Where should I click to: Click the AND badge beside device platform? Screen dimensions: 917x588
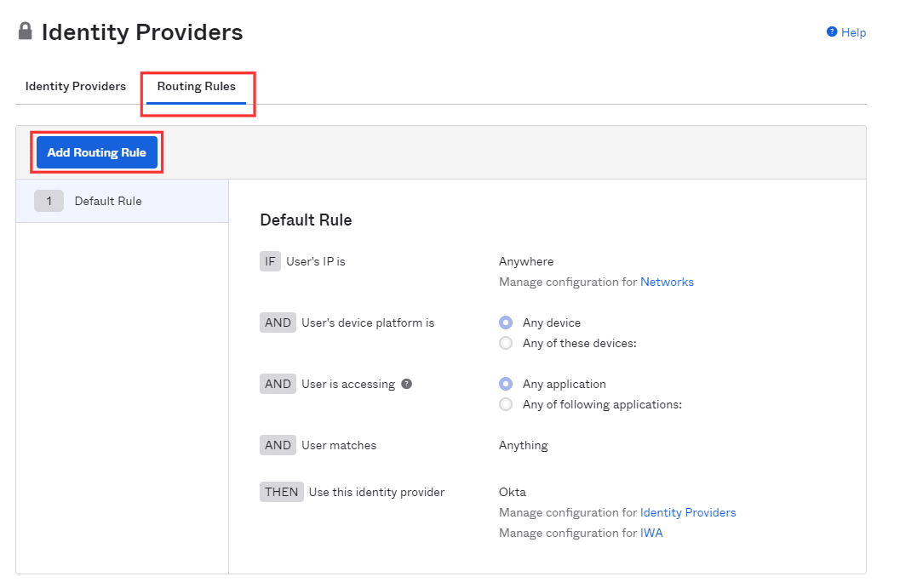coord(278,323)
